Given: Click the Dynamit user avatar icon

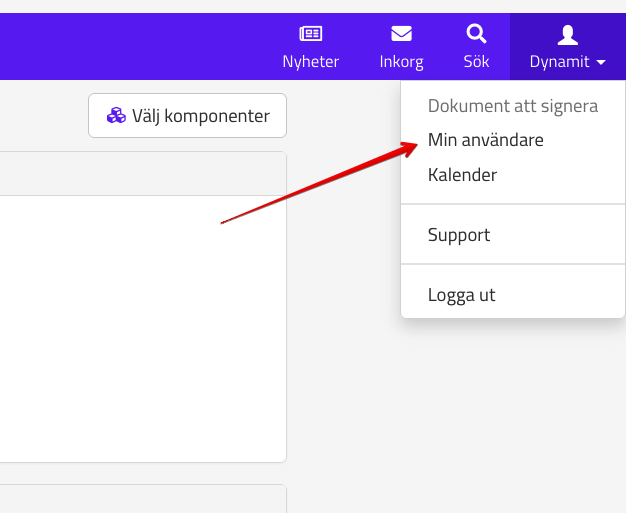Looking at the screenshot, I should coord(567,35).
